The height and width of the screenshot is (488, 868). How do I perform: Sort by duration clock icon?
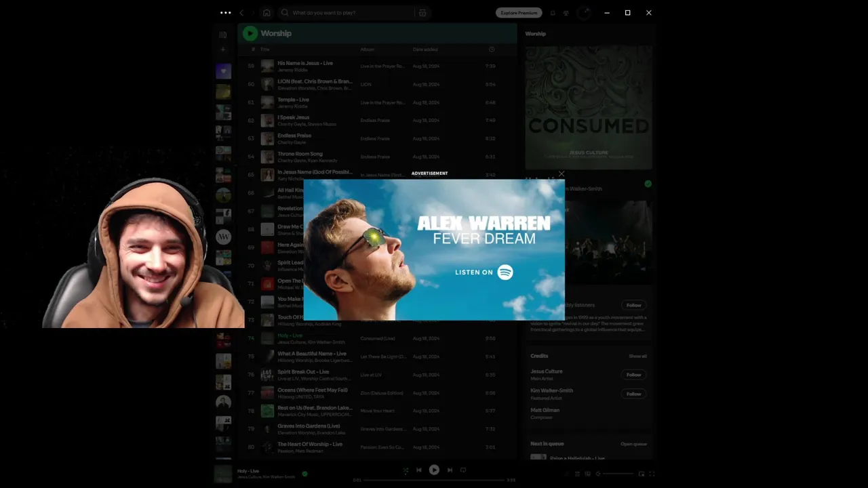click(x=492, y=49)
